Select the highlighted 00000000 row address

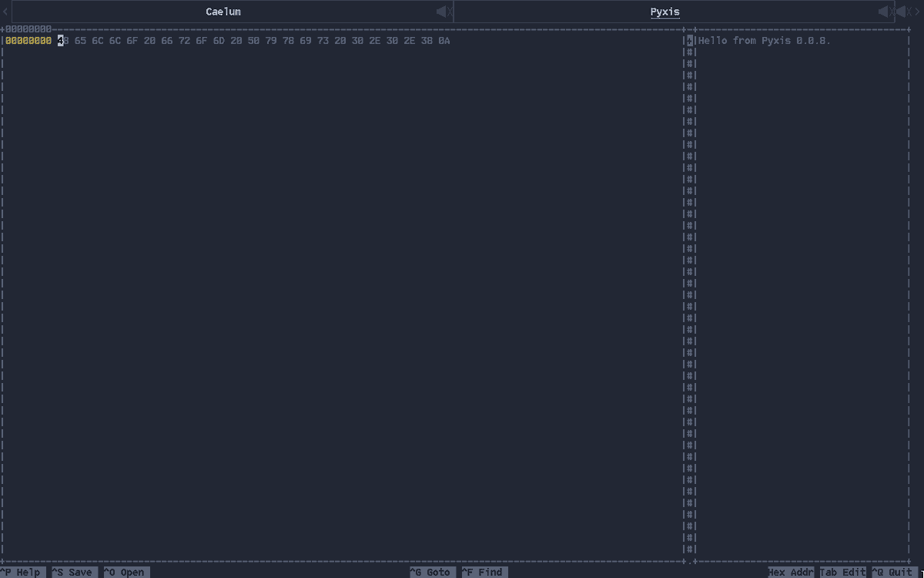pos(28,41)
